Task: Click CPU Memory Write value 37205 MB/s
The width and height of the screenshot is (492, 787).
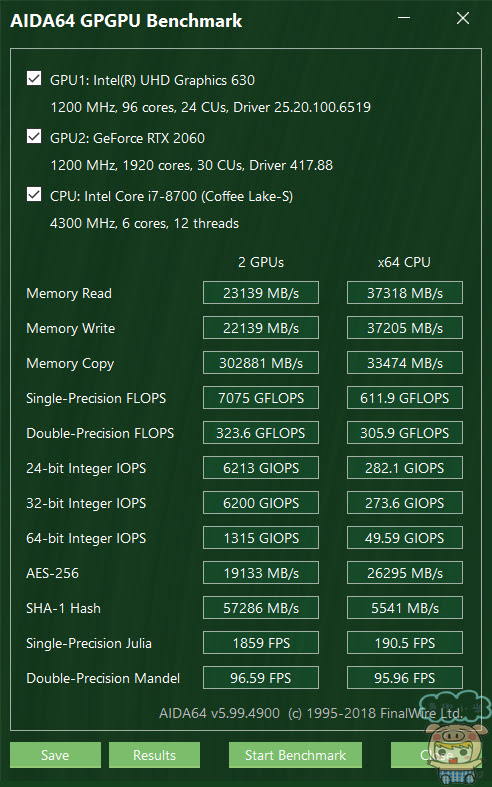Action: click(405, 328)
